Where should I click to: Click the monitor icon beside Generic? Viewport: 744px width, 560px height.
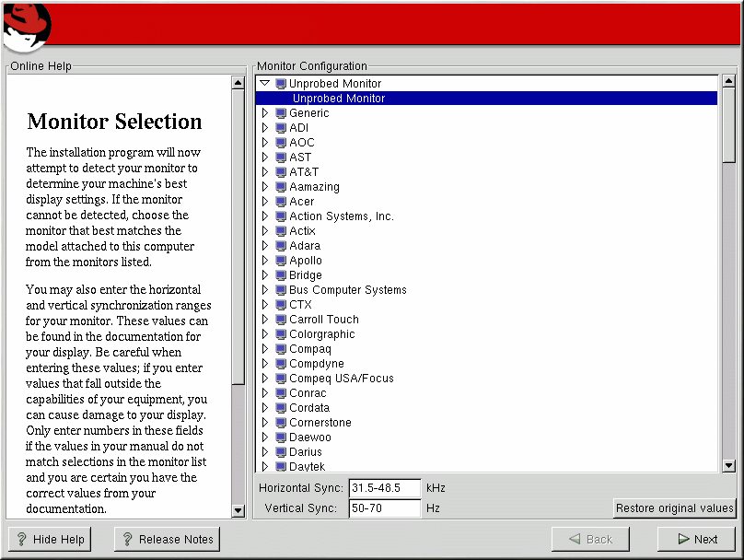(x=281, y=113)
